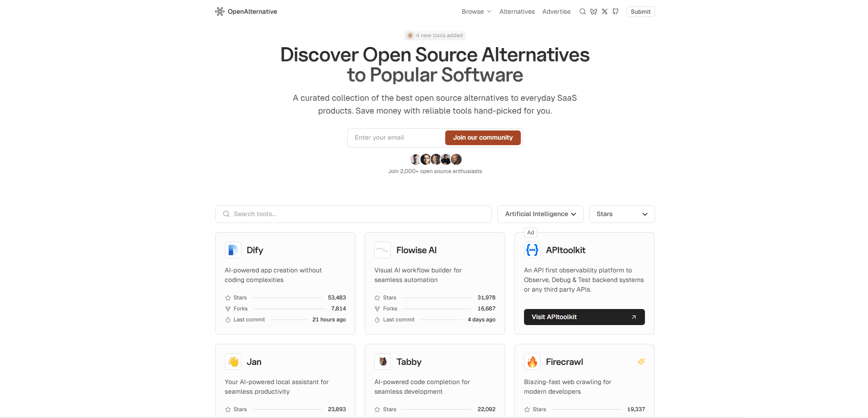Click Flowise AI forks count 16,687

pos(486,309)
